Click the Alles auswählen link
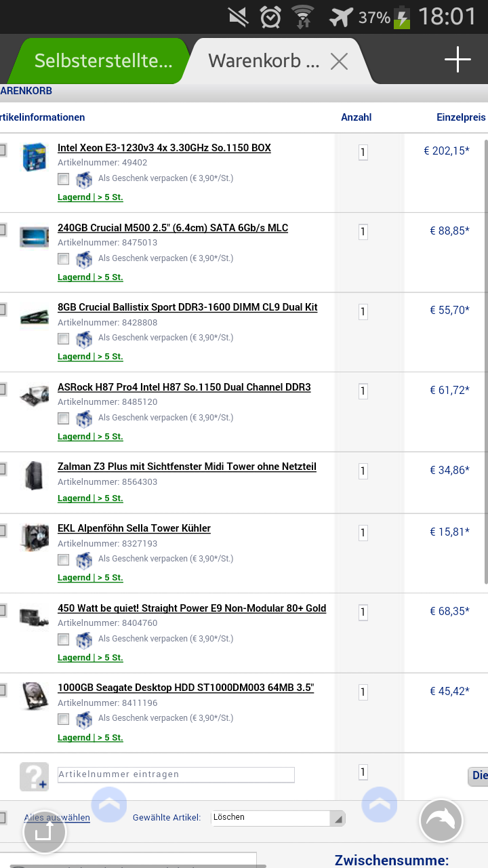 [57, 818]
